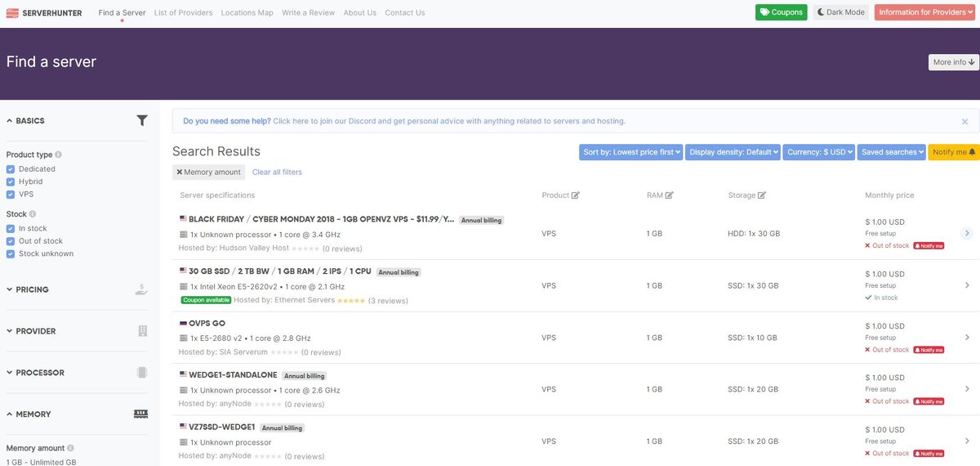980x466 pixels.
Task: Click the Memory RAM stick icon
Action: (141, 414)
